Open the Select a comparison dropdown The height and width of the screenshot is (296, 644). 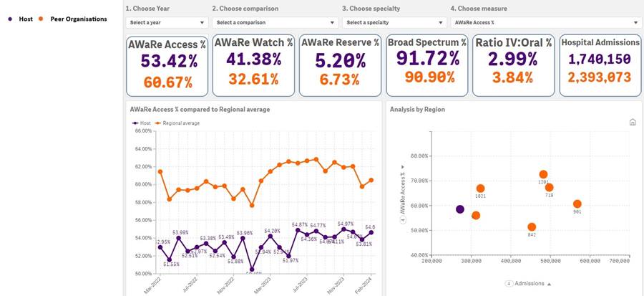[x=275, y=23]
